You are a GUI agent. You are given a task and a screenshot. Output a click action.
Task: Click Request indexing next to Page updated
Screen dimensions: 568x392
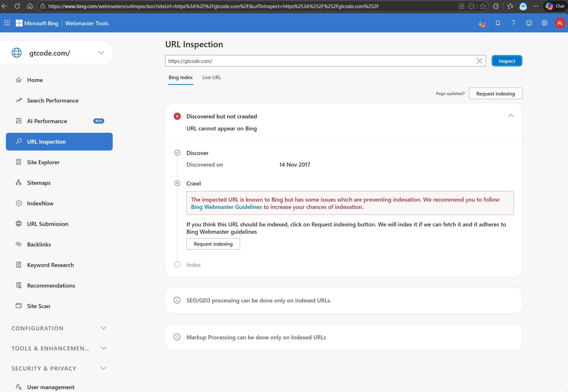495,94
